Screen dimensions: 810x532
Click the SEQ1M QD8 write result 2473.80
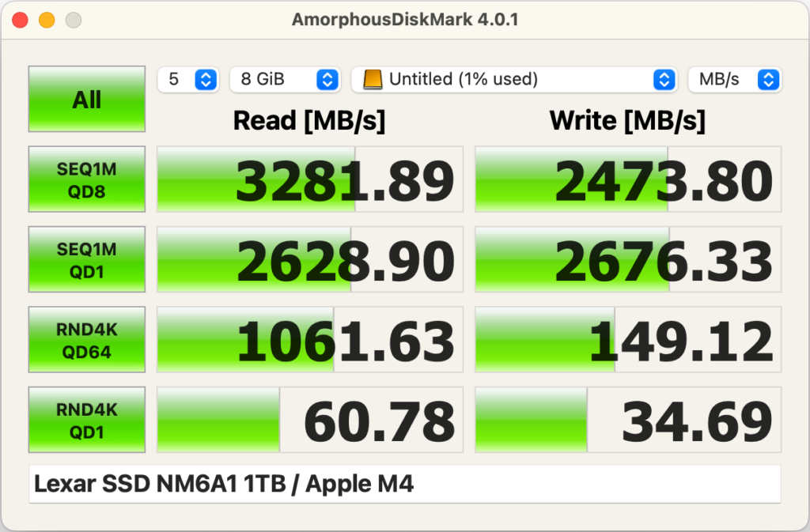tap(627, 179)
